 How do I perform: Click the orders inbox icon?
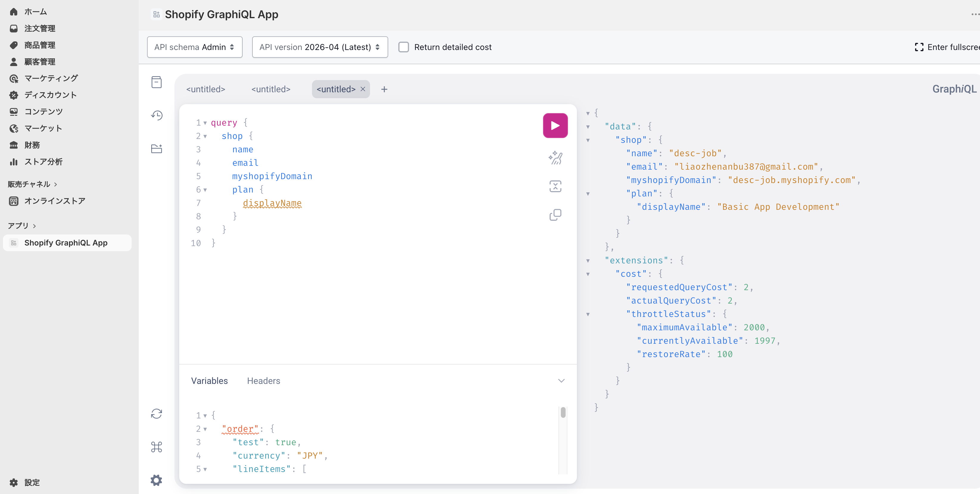tap(14, 29)
